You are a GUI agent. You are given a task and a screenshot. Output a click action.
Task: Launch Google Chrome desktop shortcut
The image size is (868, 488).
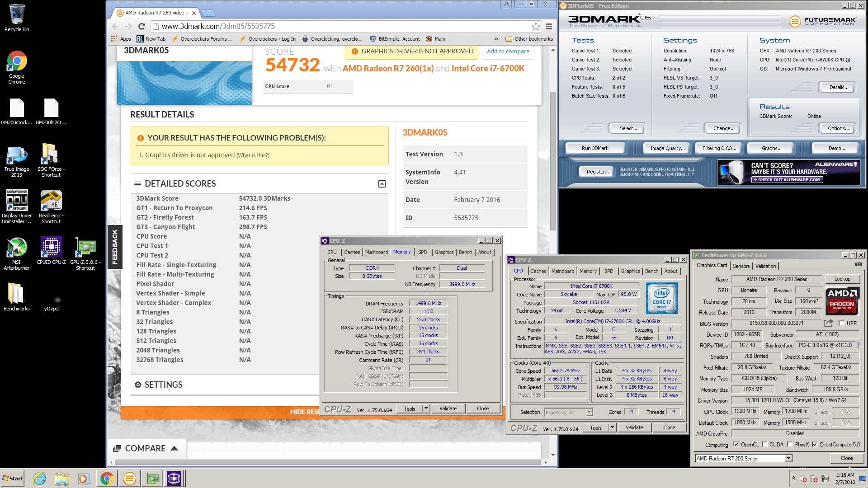[x=17, y=67]
